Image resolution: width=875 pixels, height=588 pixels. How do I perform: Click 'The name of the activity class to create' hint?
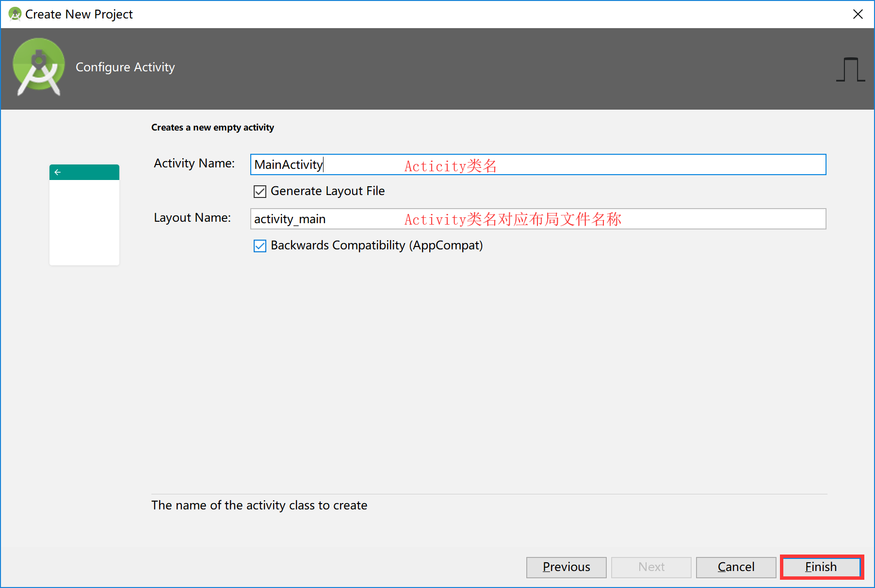pos(259,505)
